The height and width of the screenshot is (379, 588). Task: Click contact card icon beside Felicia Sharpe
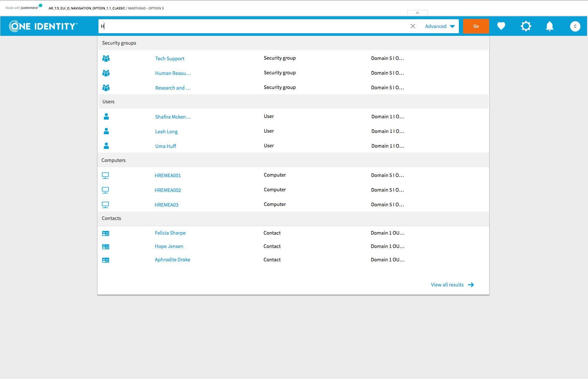[106, 234]
